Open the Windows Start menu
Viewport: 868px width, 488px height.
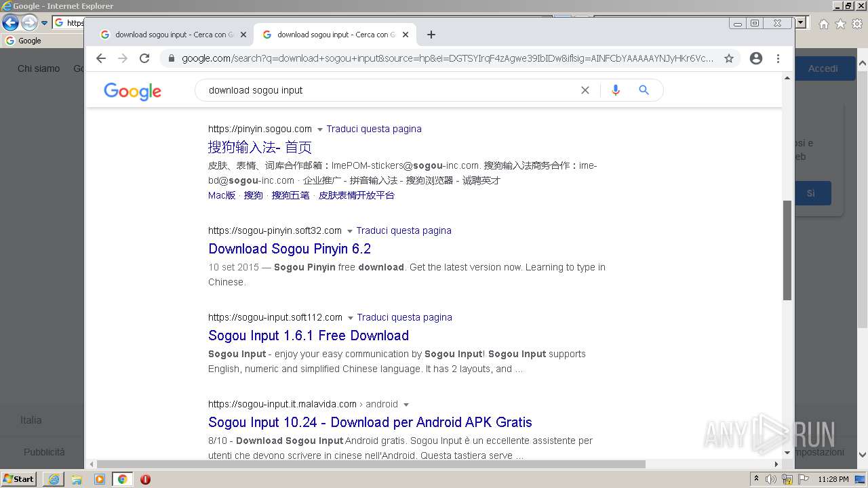[18, 479]
